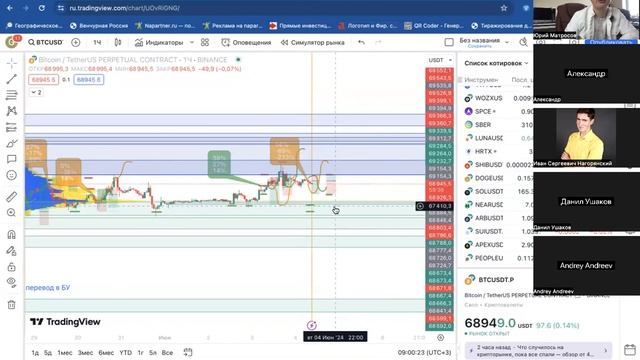Select the ruler measure tool
This screenshot has width=640, height=360.
click(x=11, y=197)
